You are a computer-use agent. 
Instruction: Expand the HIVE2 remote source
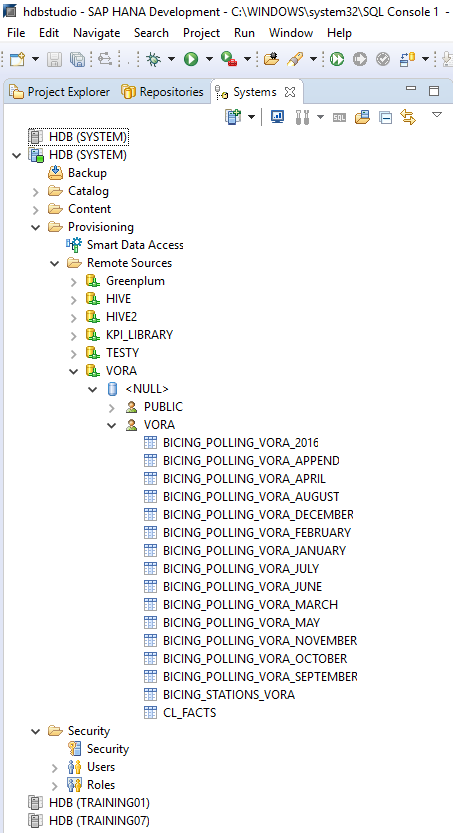coord(74,318)
